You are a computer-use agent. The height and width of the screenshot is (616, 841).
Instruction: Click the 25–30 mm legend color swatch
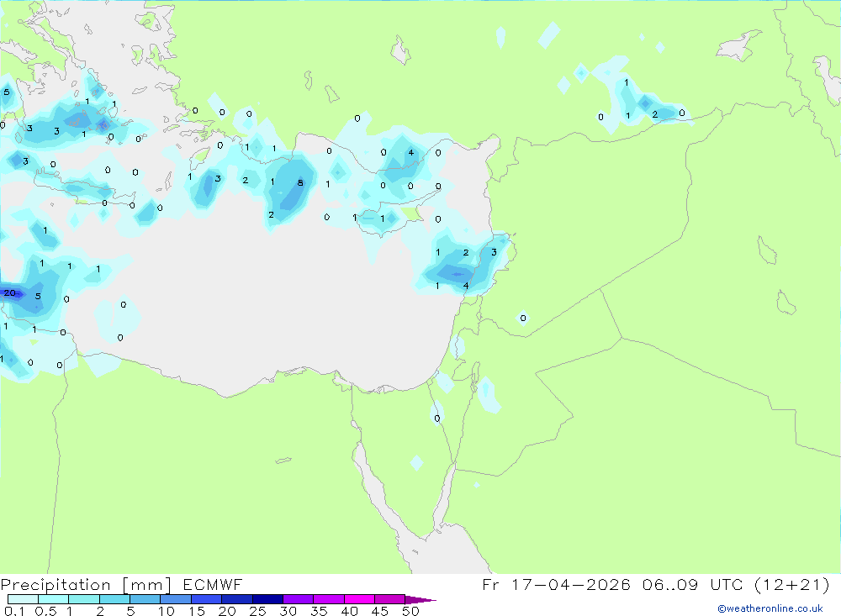pos(267,599)
